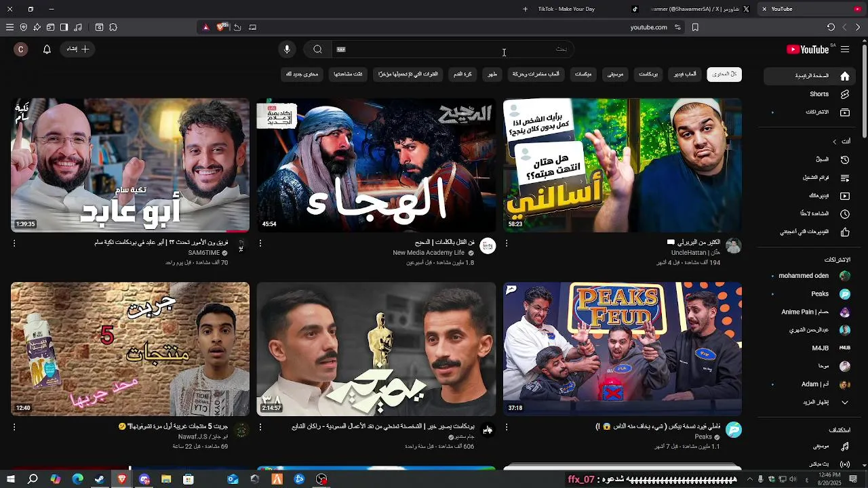Open options menu for الهجين video

(260, 243)
